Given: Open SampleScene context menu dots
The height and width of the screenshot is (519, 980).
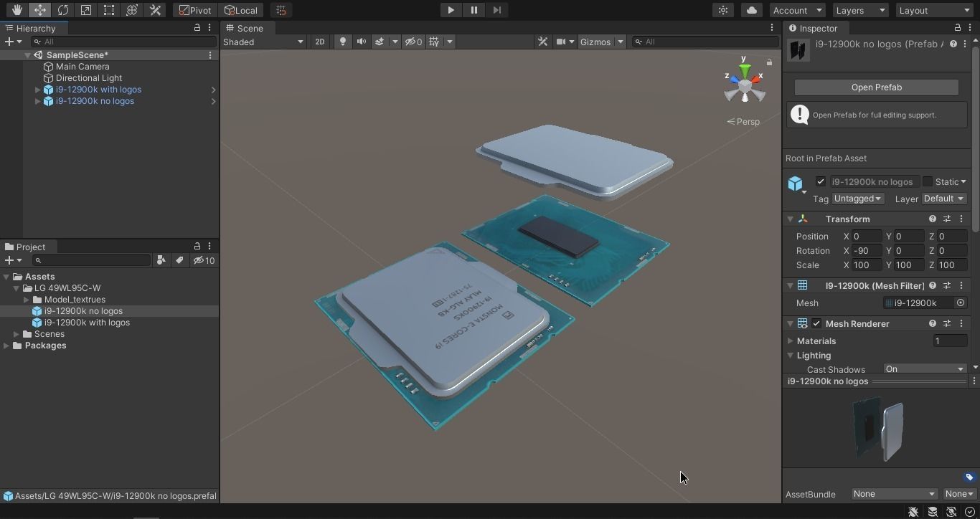Looking at the screenshot, I should tap(210, 55).
